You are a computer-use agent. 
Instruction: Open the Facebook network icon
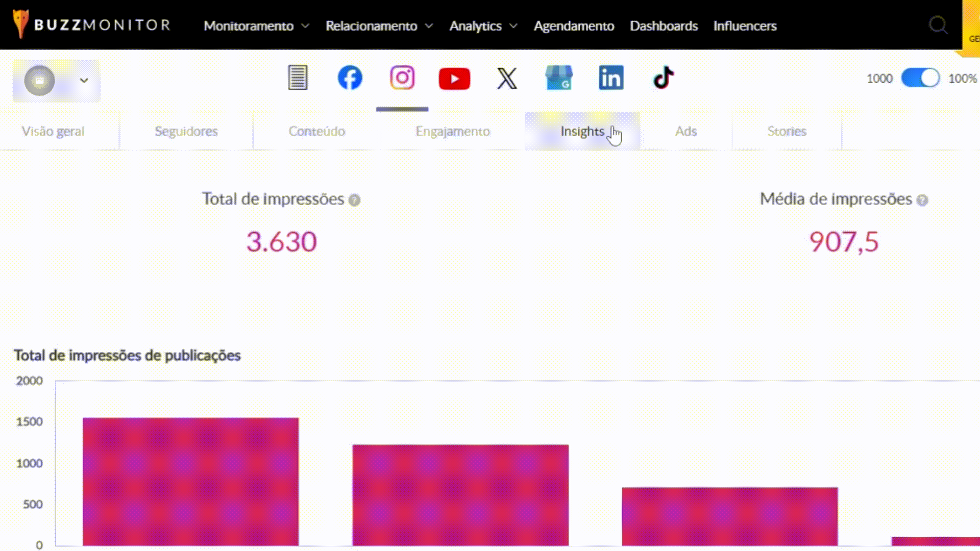(x=350, y=78)
